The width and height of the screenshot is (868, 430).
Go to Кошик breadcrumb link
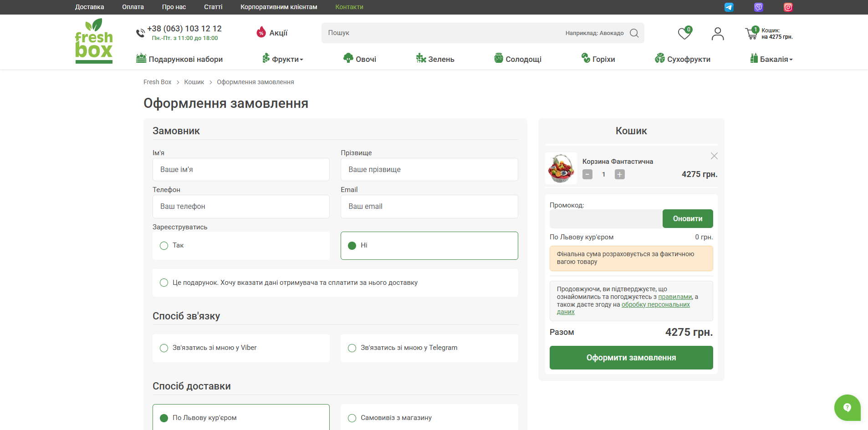point(194,82)
